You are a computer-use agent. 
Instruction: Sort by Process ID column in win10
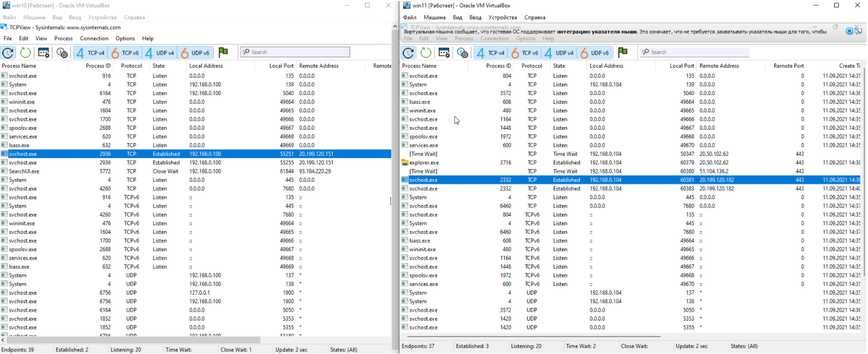[98, 66]
